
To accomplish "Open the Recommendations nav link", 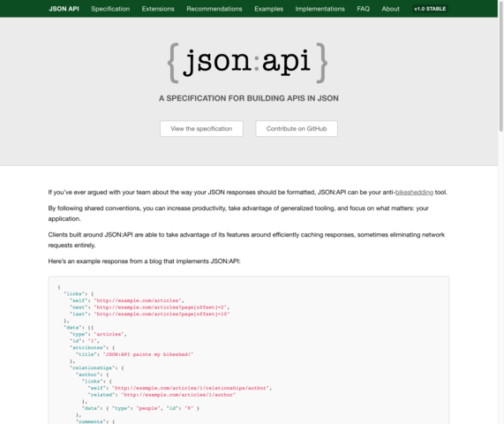I will tap(214, 9).
